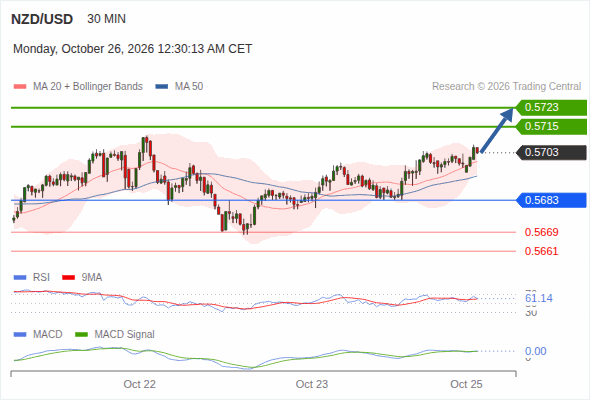Click the RSI blue legend swatch
590x400 pixels.
click(x=20, y=278)
